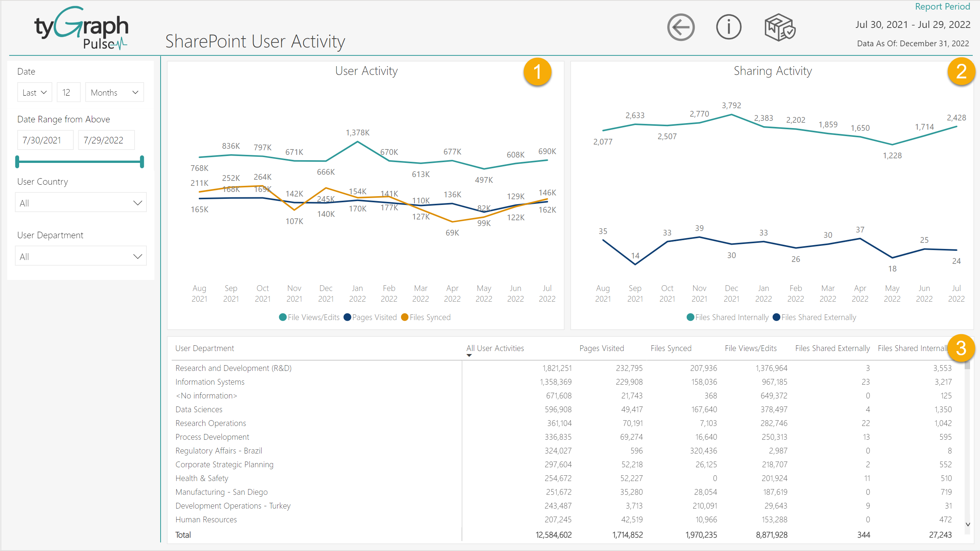This screenshot has width=980, height=551.
Task: Toggle Files Shared Internally in Sharing Activity legend
Action: (691, 317)
